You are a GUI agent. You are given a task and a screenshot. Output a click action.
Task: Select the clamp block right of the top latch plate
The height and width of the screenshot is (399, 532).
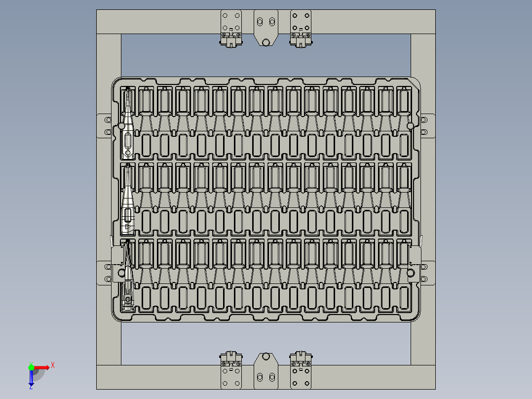[x=301, y=29]
